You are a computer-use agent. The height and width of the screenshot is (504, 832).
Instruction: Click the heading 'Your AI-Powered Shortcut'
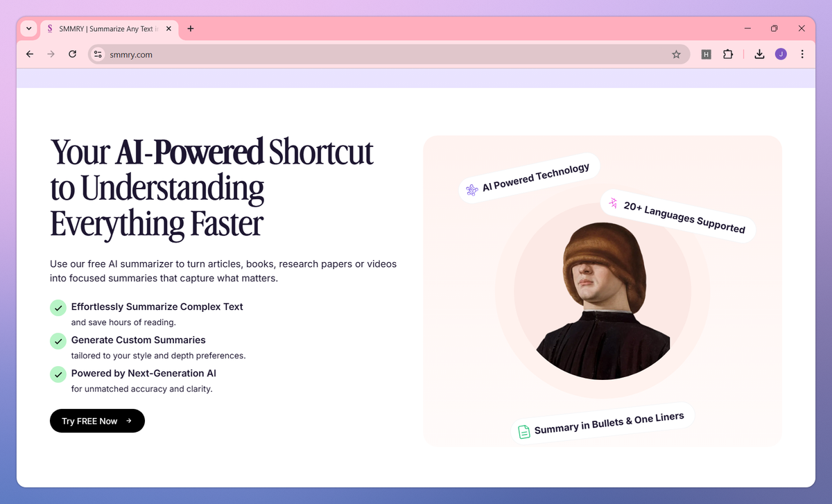(x=212, y=152)
